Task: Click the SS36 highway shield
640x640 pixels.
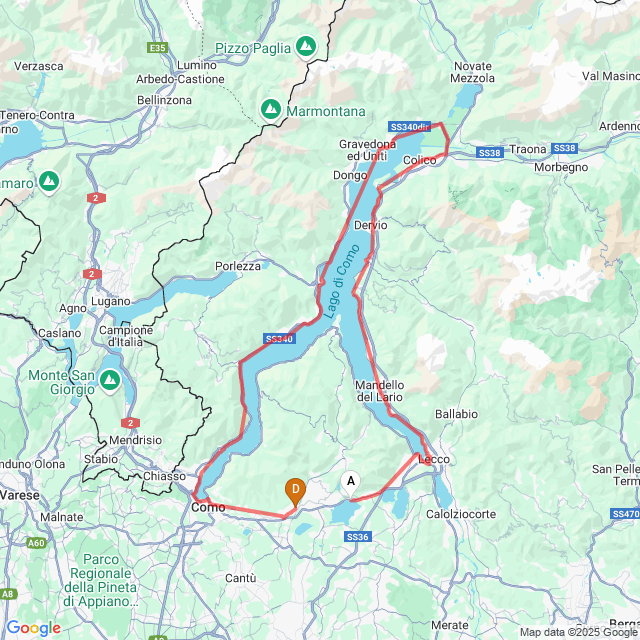Action: (358, 537)
